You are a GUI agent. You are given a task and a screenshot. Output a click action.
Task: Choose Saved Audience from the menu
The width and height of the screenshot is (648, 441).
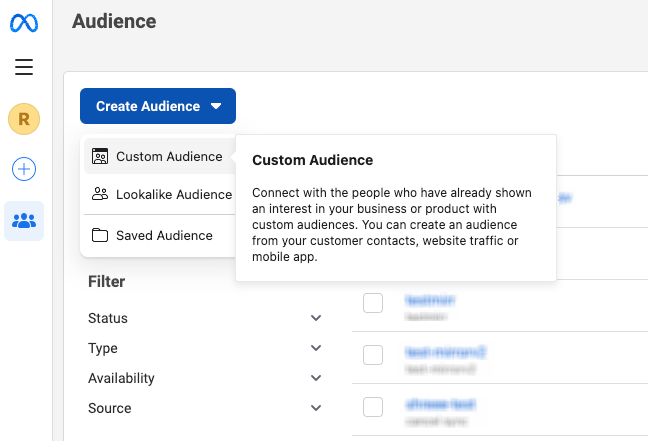(x=164, y=236)
